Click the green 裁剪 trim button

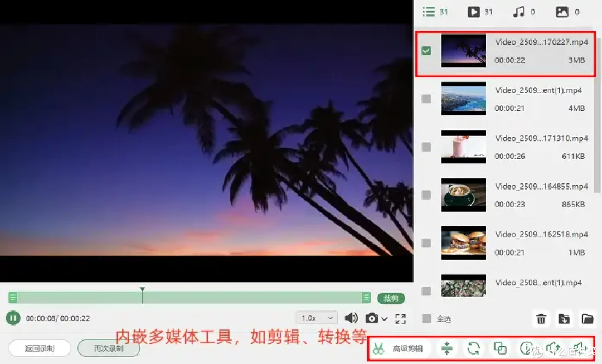(x=391, y=298)
